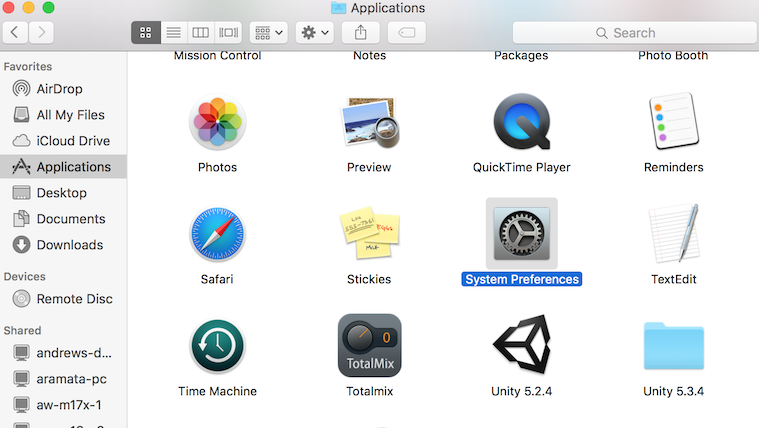Select Applications in the sidebar
This screenshot has width=759, height=428.
coord(63,167)
